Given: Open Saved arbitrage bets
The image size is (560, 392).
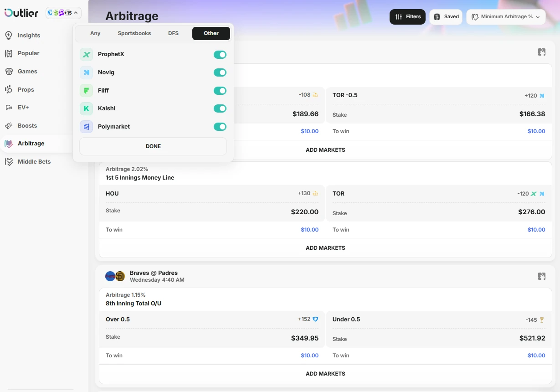Looking at the screenshot, I should click(446, 17).
